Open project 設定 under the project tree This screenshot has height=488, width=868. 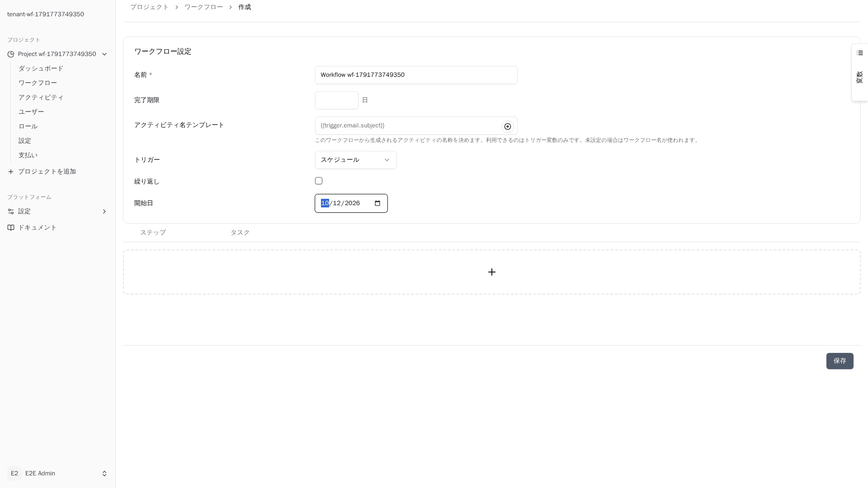[25, 141]
